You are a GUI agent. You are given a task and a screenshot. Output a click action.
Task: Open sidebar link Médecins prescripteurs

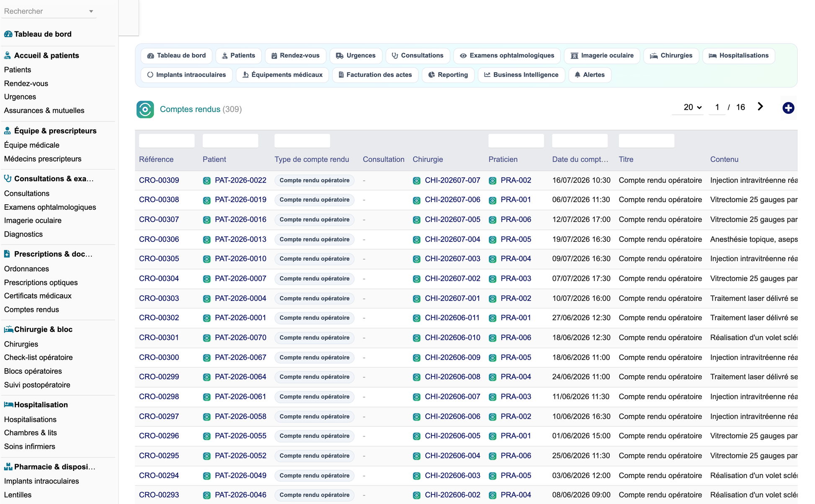(x=43, y=159)
